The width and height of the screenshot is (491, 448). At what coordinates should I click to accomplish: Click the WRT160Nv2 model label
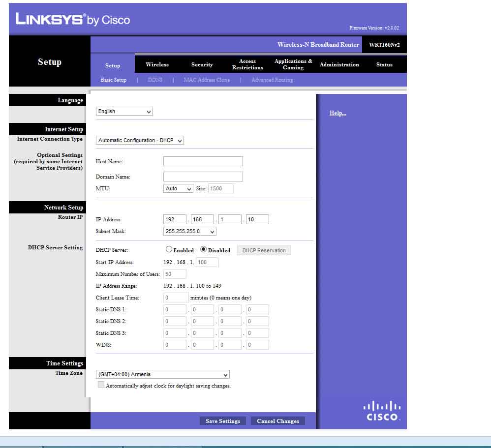point(384,45)
